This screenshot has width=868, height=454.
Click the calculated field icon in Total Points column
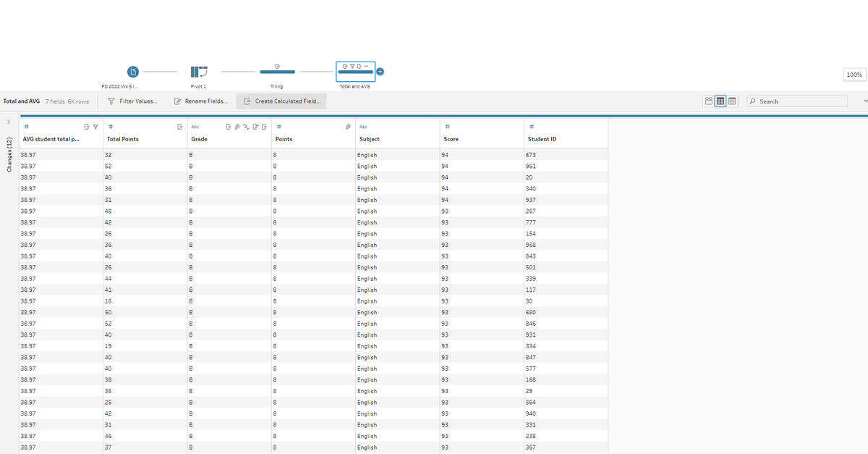179,127
